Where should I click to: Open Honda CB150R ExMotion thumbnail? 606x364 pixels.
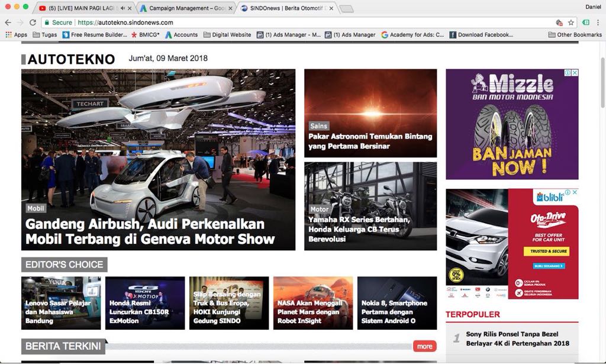pyautogui.click(x=145, y=303)
